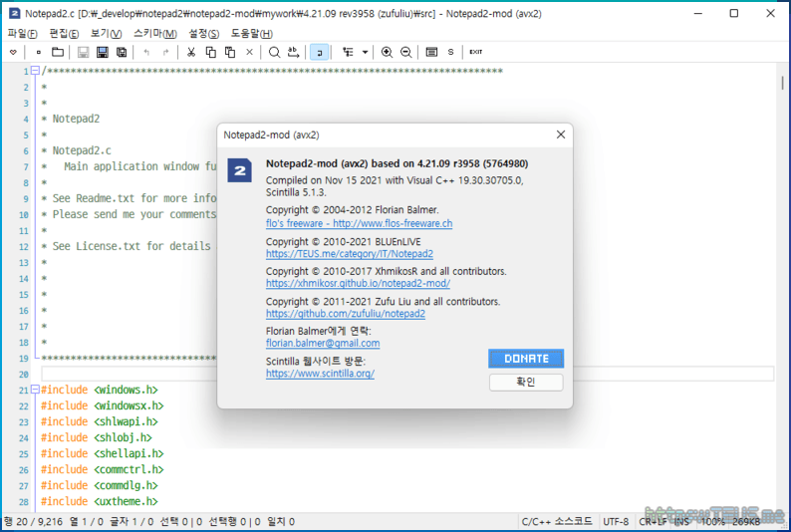Click the Notepad2 logo in About dialog
The width and height of the screenshot is (791, 532).
[239, 170]
